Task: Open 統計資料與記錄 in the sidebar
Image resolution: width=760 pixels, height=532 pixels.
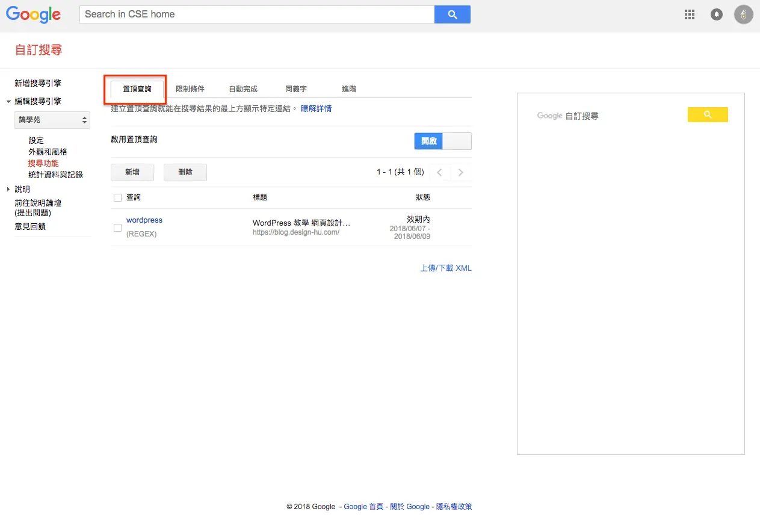Action: click(x=56, y=175)
